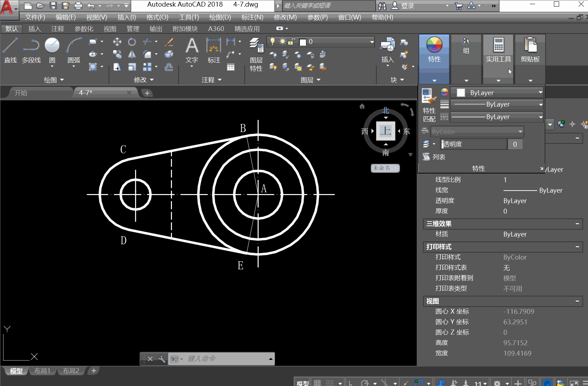Image resolution: width=588 pixels, height=386 pixels.
Task: Open the object color ByLayer dropdown
Action: (540, 93)
